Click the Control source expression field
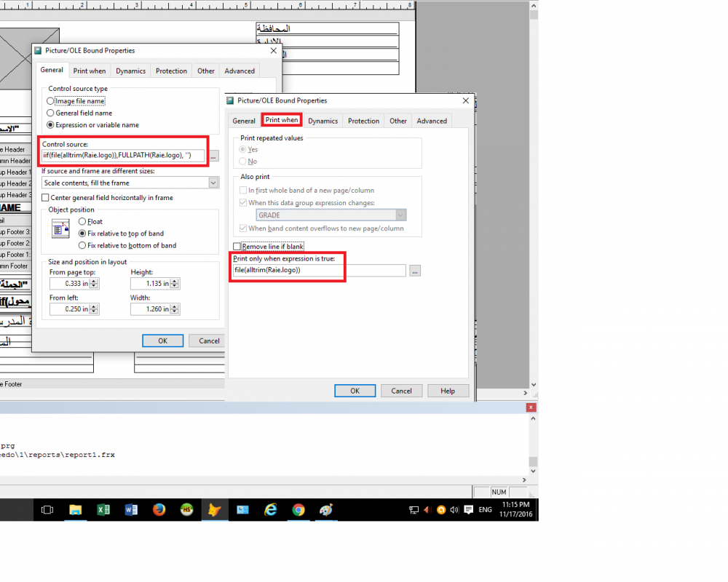The width and height of the screenshot is (728, 582). (x=123, y=156)
